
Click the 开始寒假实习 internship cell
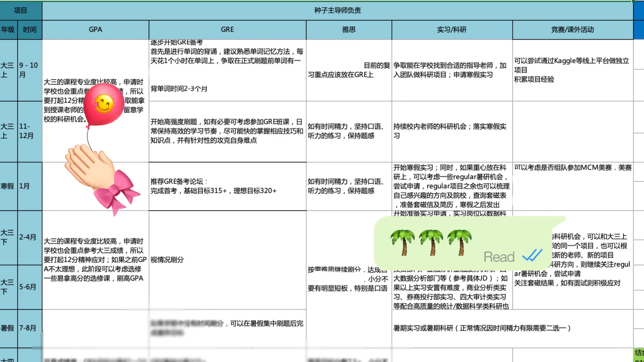pyautogui.click(x=452, y=186)
